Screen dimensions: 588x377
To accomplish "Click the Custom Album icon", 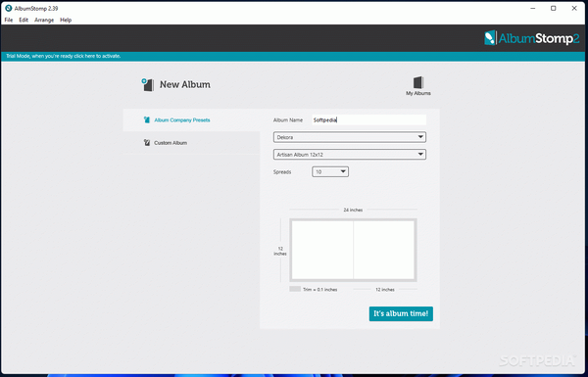I will point(147,143).
